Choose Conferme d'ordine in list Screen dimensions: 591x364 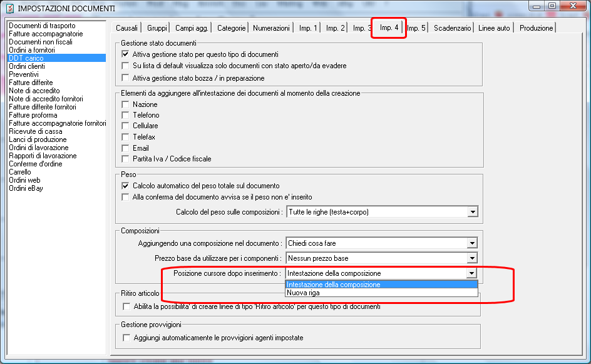pyautogui.click(x=56, y=164)
